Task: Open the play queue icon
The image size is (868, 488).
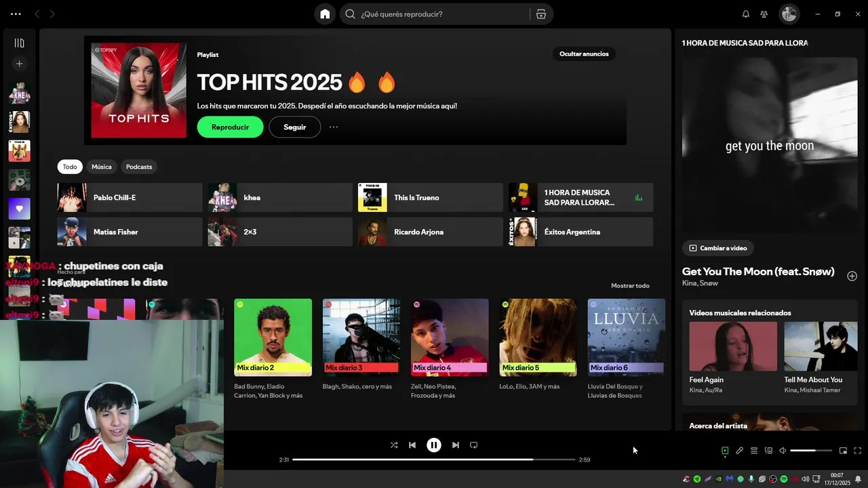Action: [754, 451]
